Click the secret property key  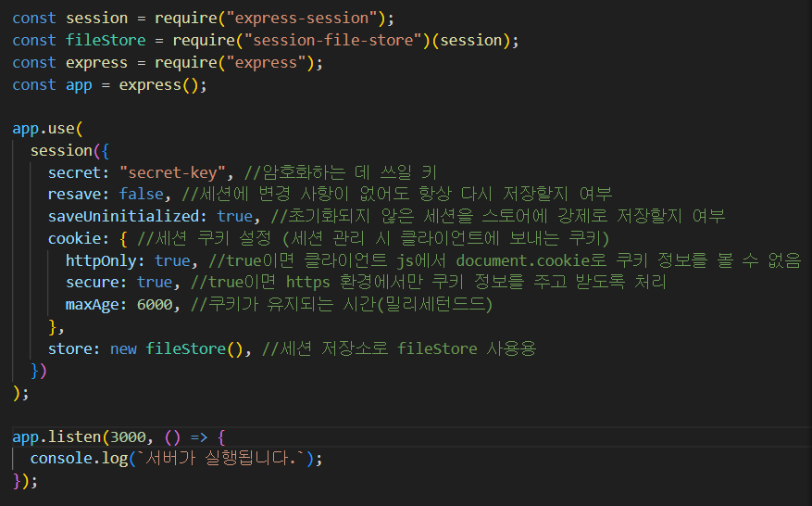pyautogui.click(x=74, y=172)
